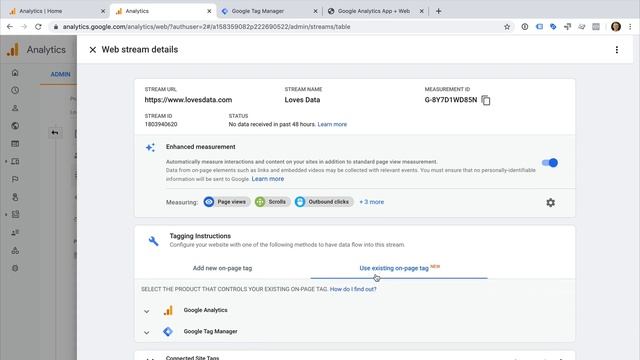Open the three-dot menu in stream details header
This screenshot has height=360, width=640.
pyautogui.click(x=617, y=50)
